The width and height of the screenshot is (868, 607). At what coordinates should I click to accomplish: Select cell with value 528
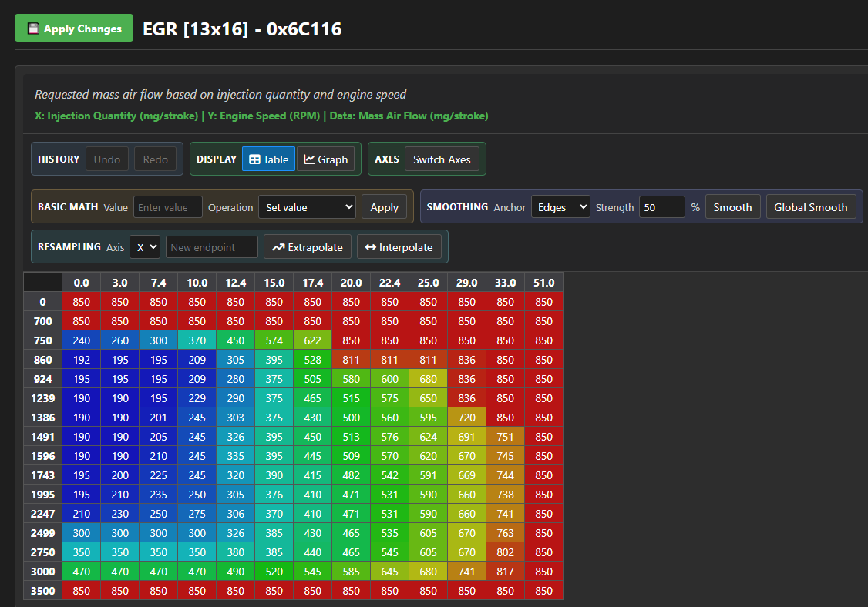click(312, 360)
